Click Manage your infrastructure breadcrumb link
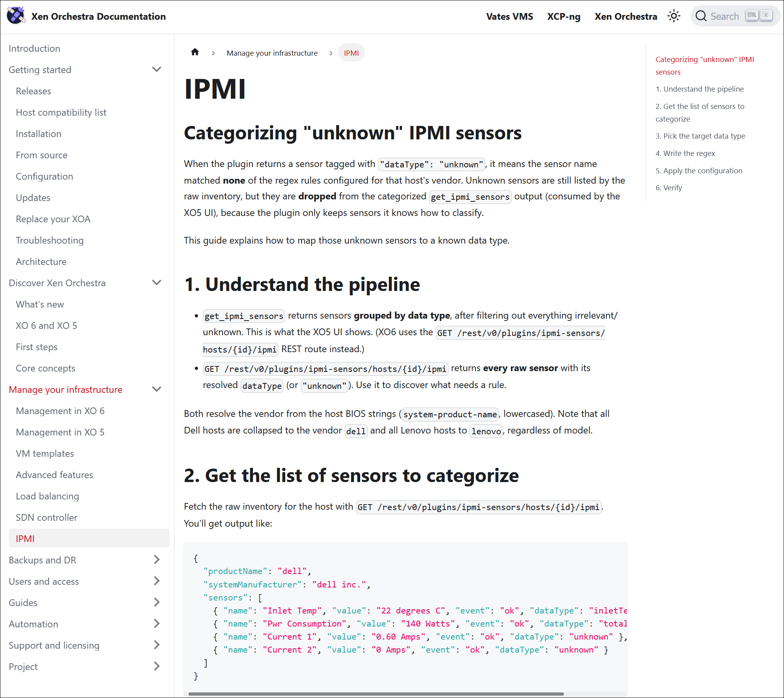784x698 pixels. (272, 53)
